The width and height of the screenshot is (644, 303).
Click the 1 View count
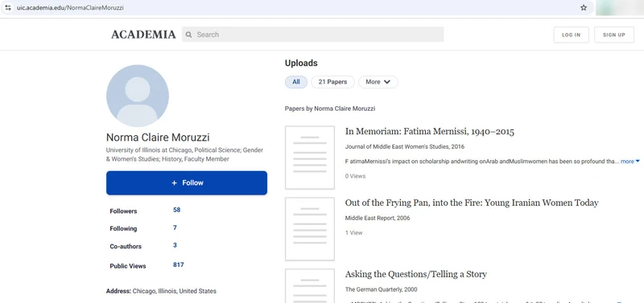(353, 233)
